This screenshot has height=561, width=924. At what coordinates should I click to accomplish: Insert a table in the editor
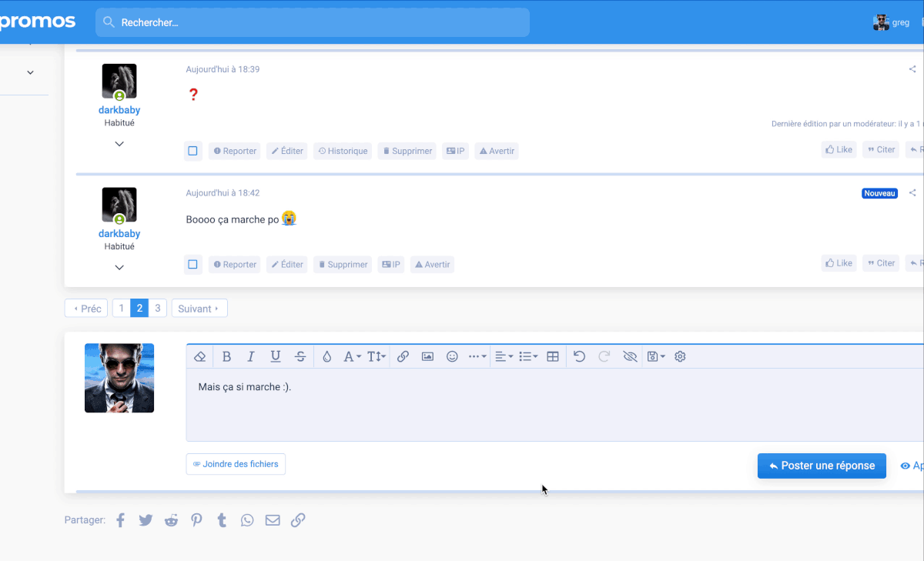(552, 356)
